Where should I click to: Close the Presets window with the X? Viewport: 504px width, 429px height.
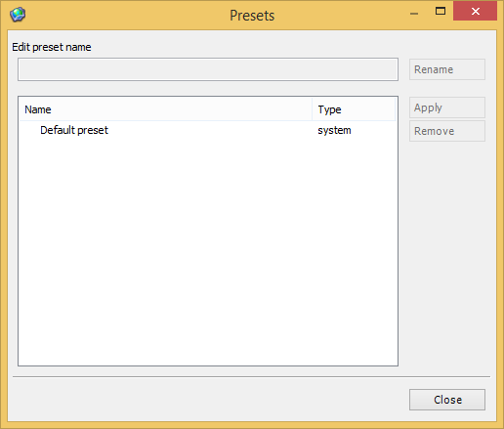(x=475, y=12)
